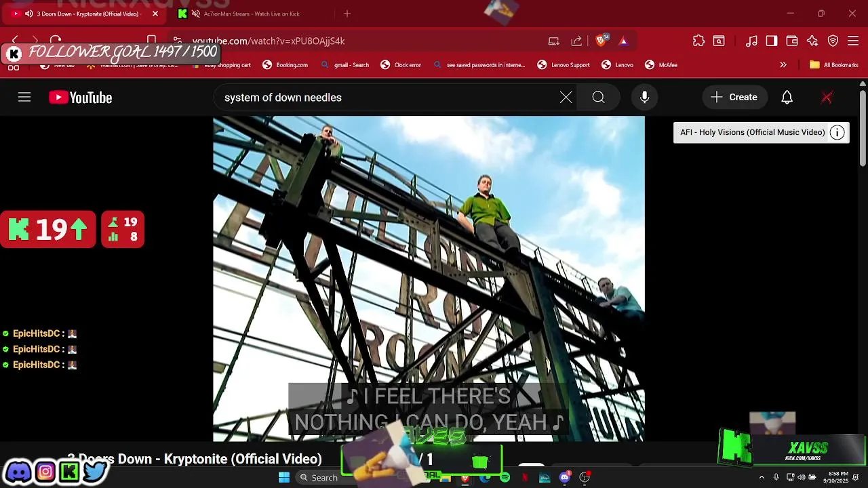Go back to the previous page
This screenshot has height=488, width=868.
15,41
